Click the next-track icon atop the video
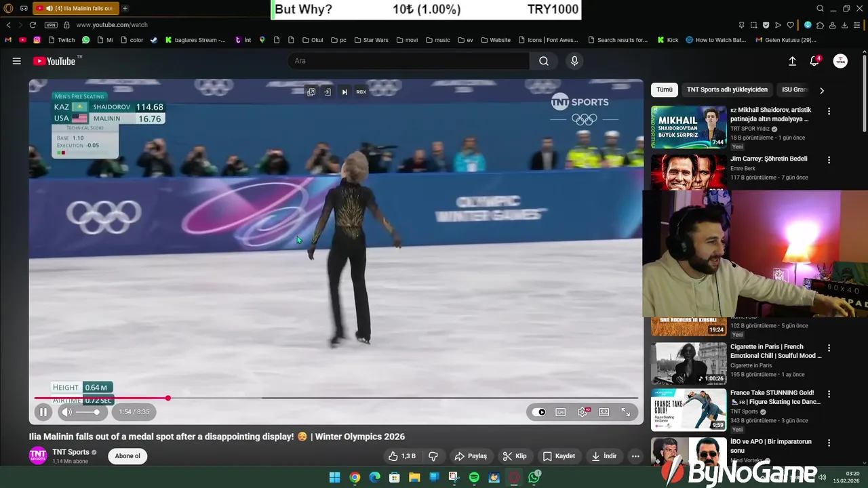This screenshot has width=868, height=488. tap(344, 92)
